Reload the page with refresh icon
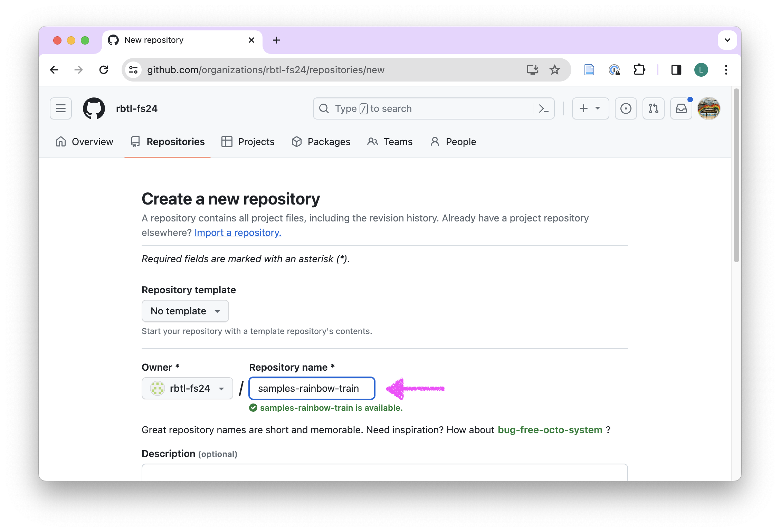780x532 pixels. [x=104, y=70]
